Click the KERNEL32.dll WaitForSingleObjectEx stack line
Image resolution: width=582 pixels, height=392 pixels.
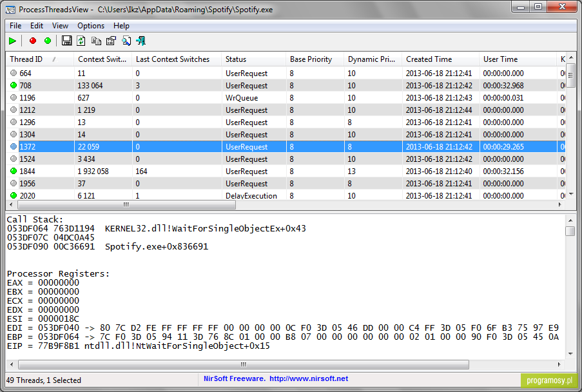pos(157,228)
